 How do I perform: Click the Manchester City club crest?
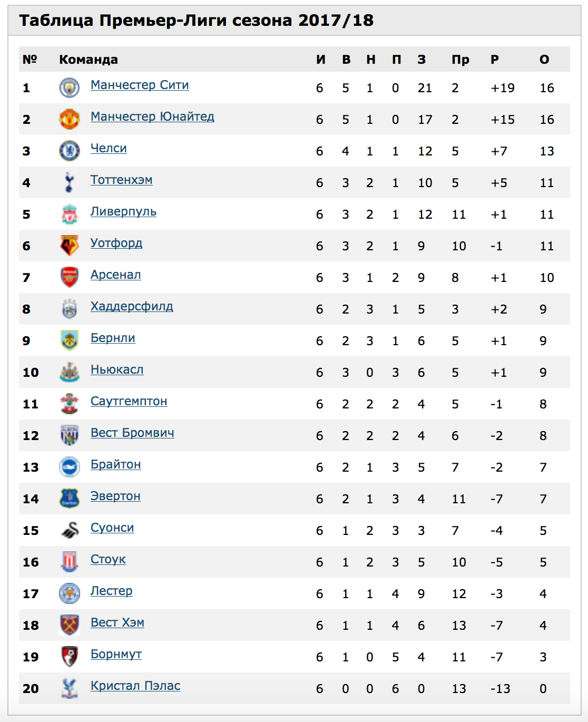(x=69, y=87)
